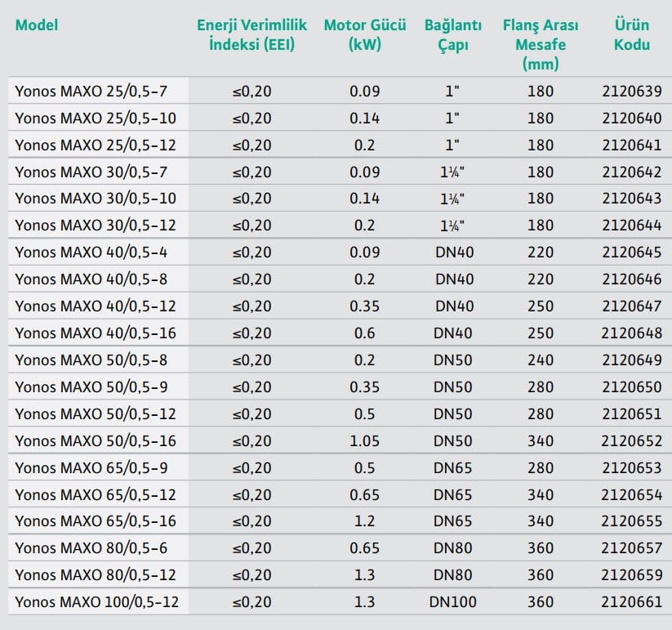Click 220 in the Yonos MAXO 40/0,5-8 row
Image resolution: width=672 pixels, height=630 pixels.
[541, 279]
